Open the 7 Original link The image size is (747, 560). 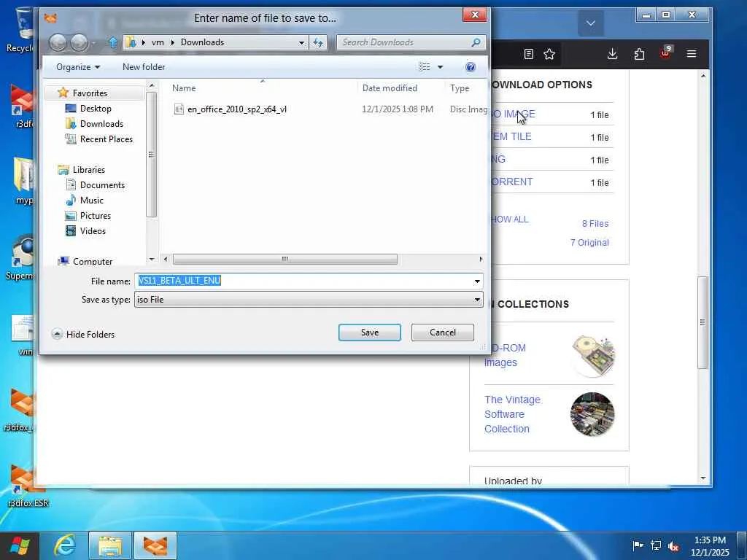pyautogui.click(x=589, y=242)
